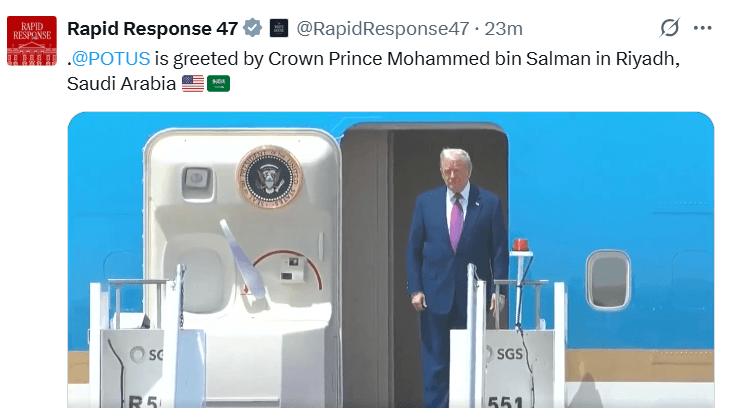The width and height of the screenshot is (732, 408).
Task: Click the blue verified checkmark badge
Action: (x=253, y=28)
